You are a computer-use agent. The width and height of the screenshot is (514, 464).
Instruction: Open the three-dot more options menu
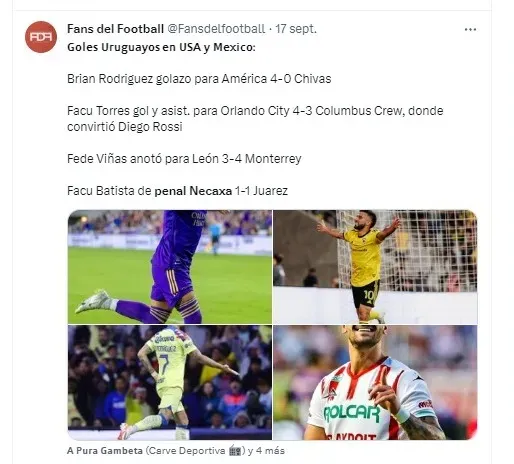click(470, 30)
